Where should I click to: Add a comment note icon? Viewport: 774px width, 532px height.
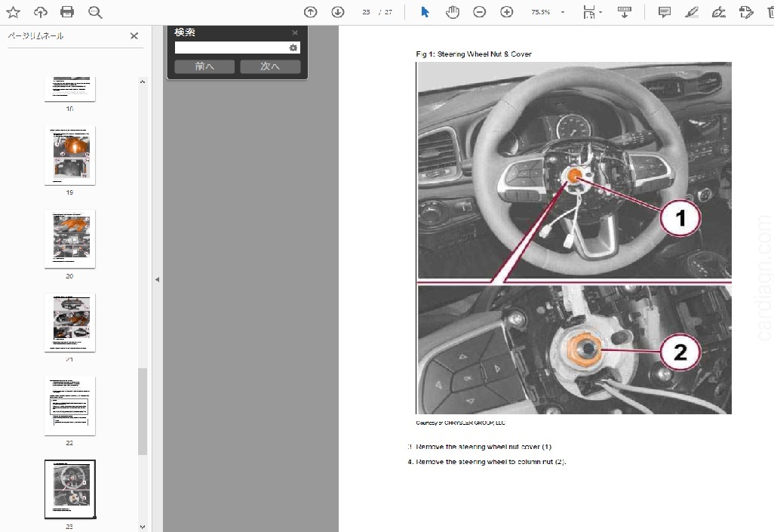pos(665,12)
